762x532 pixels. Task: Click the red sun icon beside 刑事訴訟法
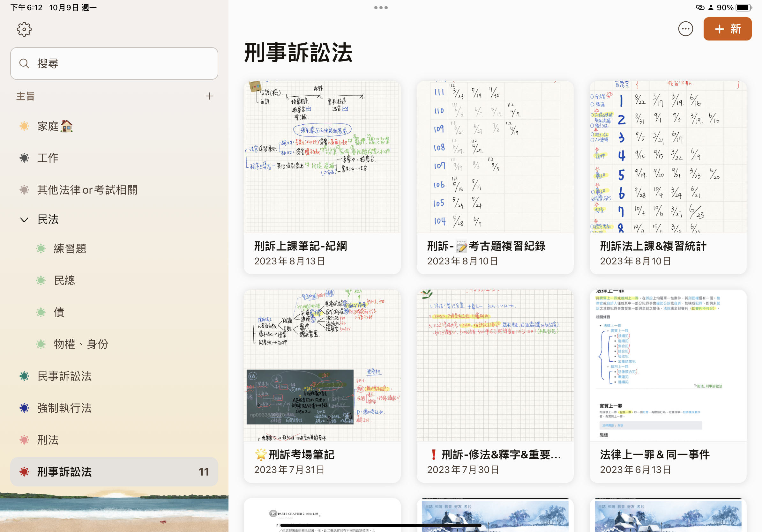(x=24, y=472)
